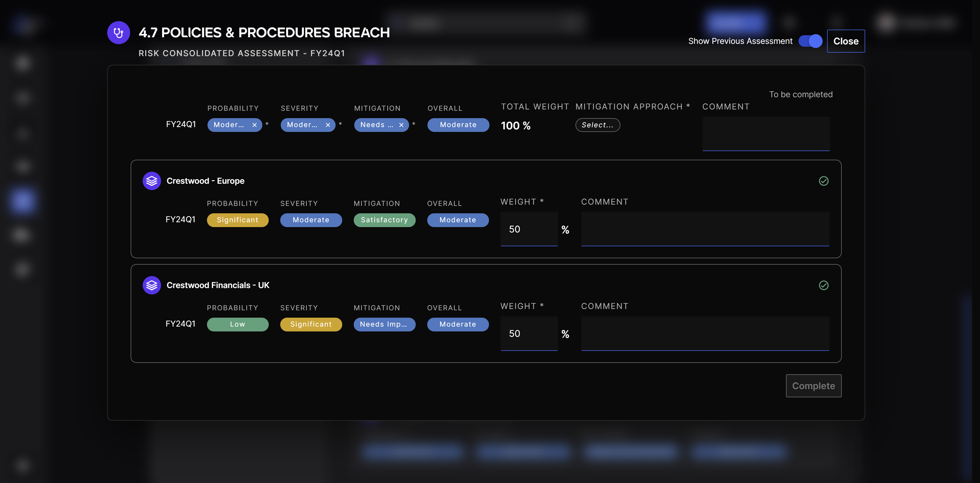Open the Mitigation Approach Select dropdown
Screen dimensions: 980x483
[x=597, y=125]
